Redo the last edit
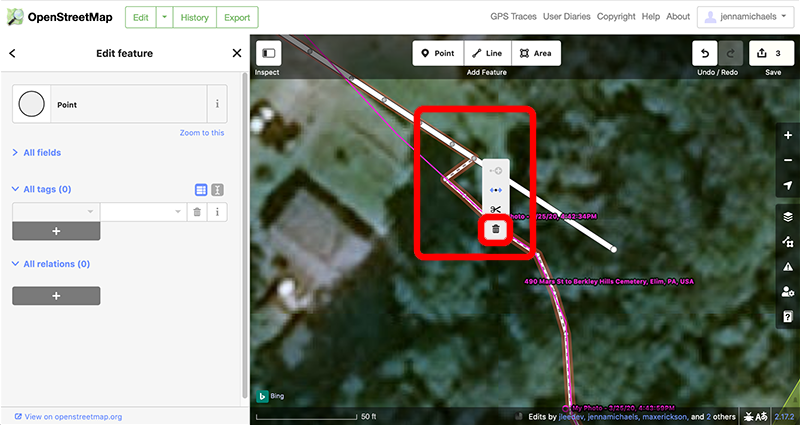 [x=731, y=53]
